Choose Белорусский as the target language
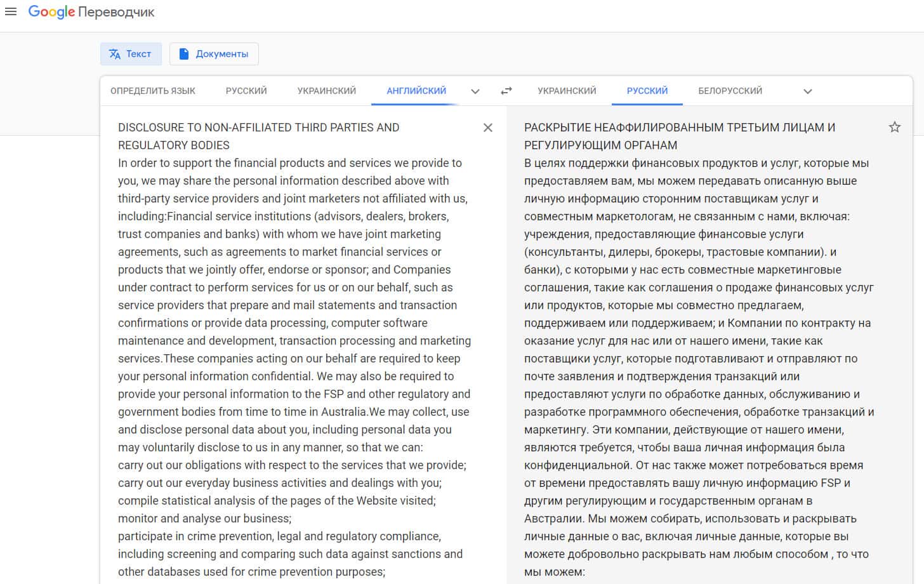Screen dimensions: 924x584 (730, 91)
